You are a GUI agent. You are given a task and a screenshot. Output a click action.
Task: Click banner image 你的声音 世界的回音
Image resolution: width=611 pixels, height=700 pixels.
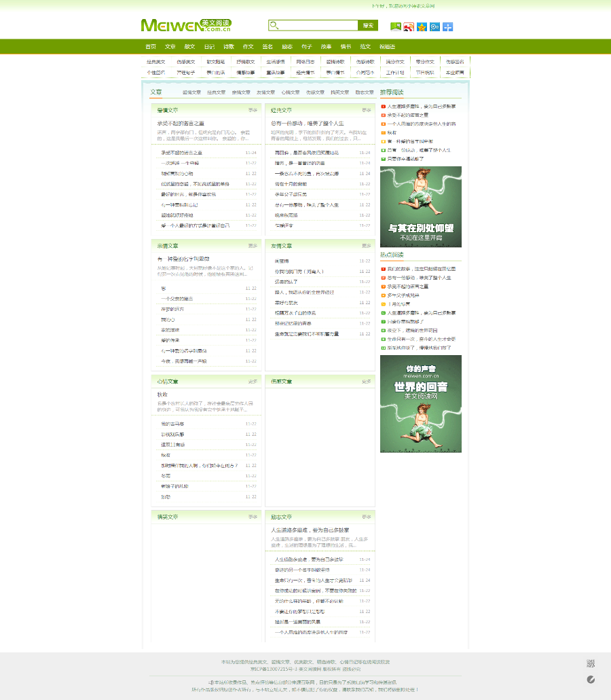[421, 404]
